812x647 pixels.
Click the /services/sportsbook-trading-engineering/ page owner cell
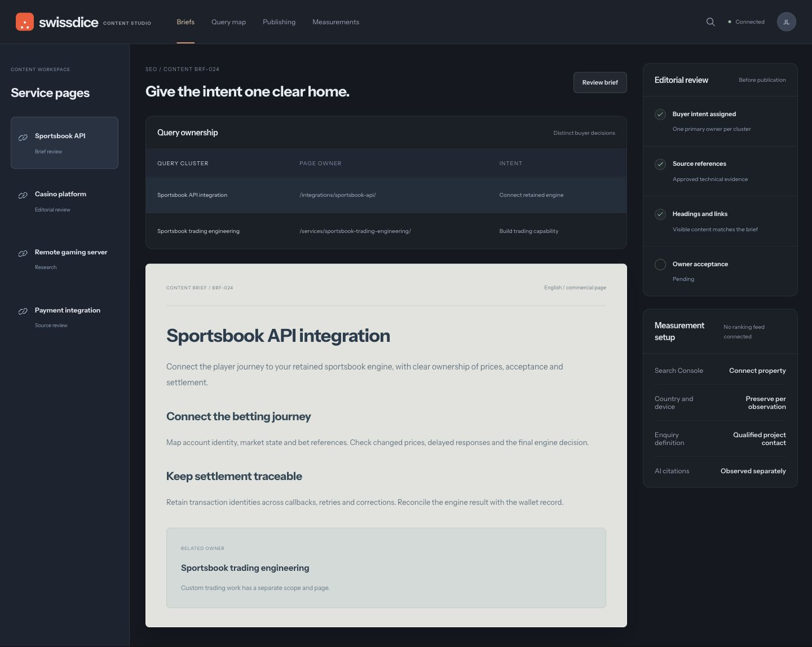[355, 231]
